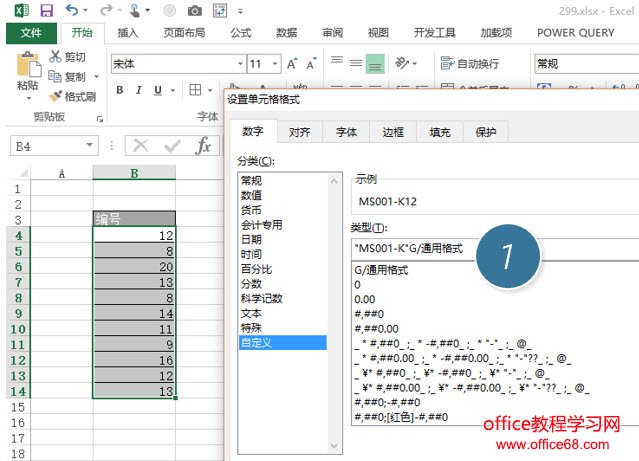
Task: Open the 数据 ribbon tab
Action: pyautogui.click(x=286, y=33)
